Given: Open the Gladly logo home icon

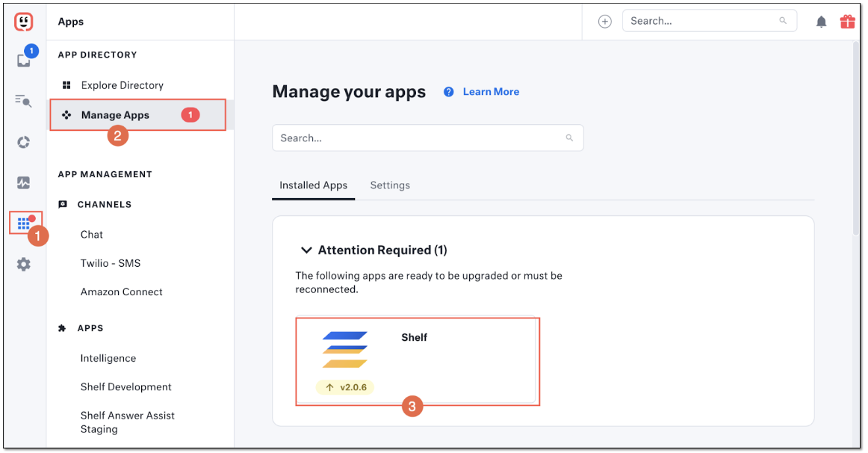Looking at the screenshot, I should pyautogui.click(x=23, y=22).
